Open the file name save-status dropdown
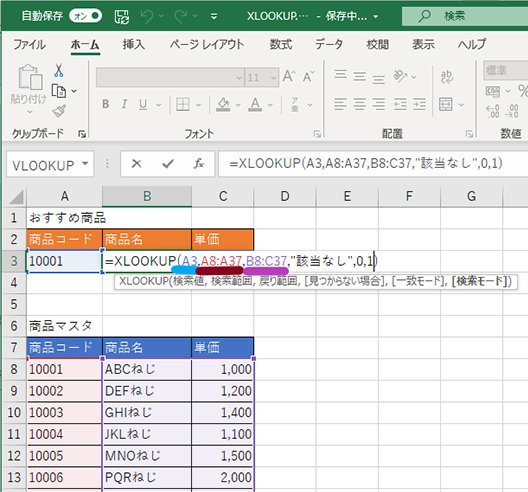Screen dimensions: 528x492 376,16
